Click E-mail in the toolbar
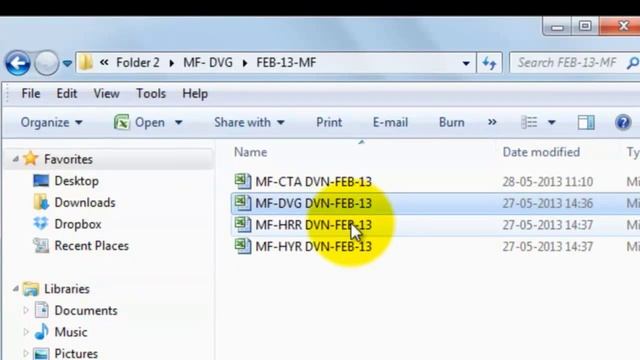This screenshot has height=360, width=640. coord(390,122)
